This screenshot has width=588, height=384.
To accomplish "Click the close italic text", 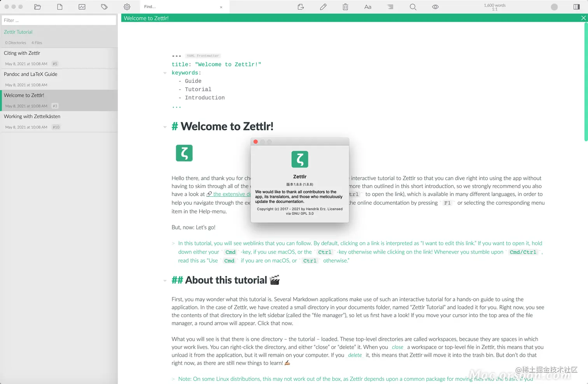I will coord(397,347).
